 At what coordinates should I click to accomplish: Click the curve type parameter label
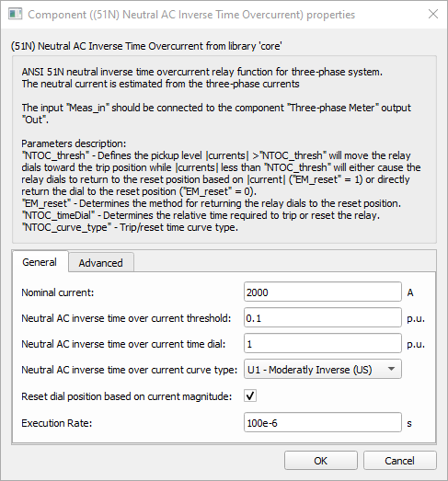click(x=129, y=370)
